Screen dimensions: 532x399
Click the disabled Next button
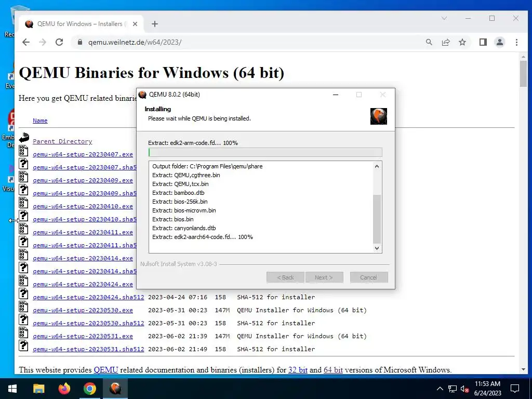pos(324,277)
